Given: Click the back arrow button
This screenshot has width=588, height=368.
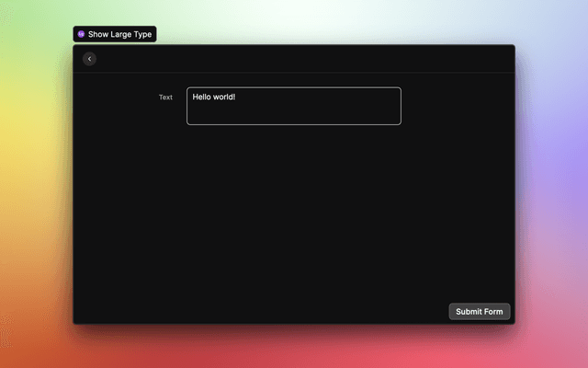Looking at the screenshot, I should pos(89,59).
